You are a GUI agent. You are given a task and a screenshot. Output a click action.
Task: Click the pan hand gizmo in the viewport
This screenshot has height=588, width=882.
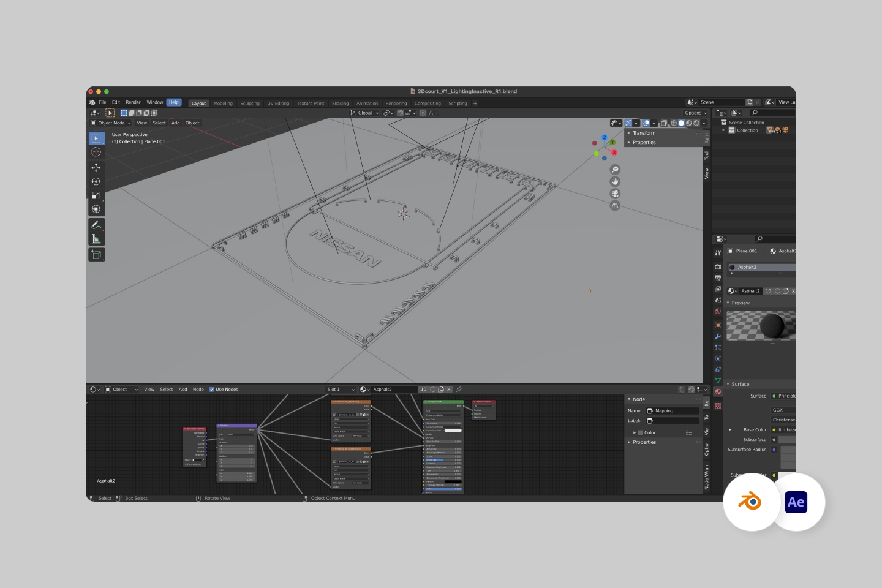(615, 181)
